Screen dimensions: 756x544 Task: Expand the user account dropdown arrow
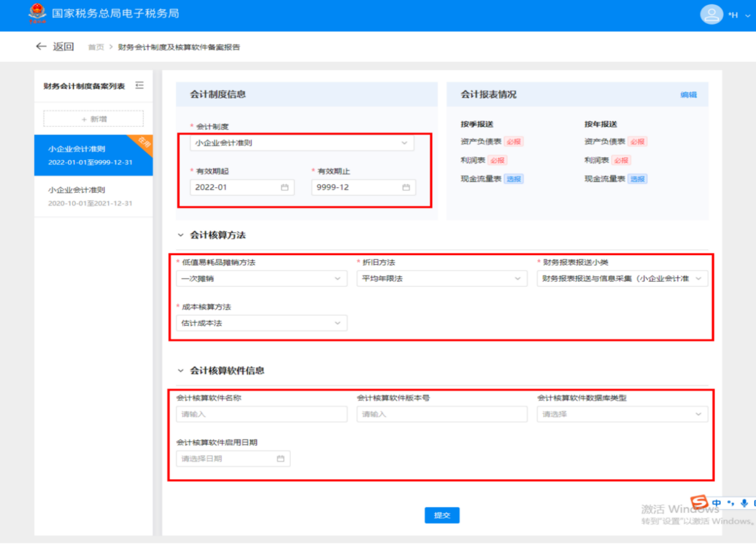point(748,15)
